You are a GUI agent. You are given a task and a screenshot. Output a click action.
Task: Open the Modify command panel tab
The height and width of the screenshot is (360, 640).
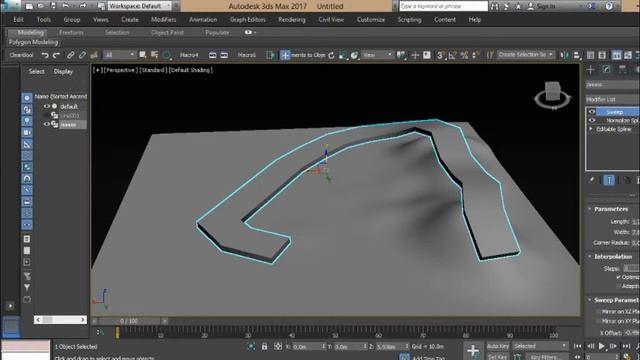tap(607, 70)
